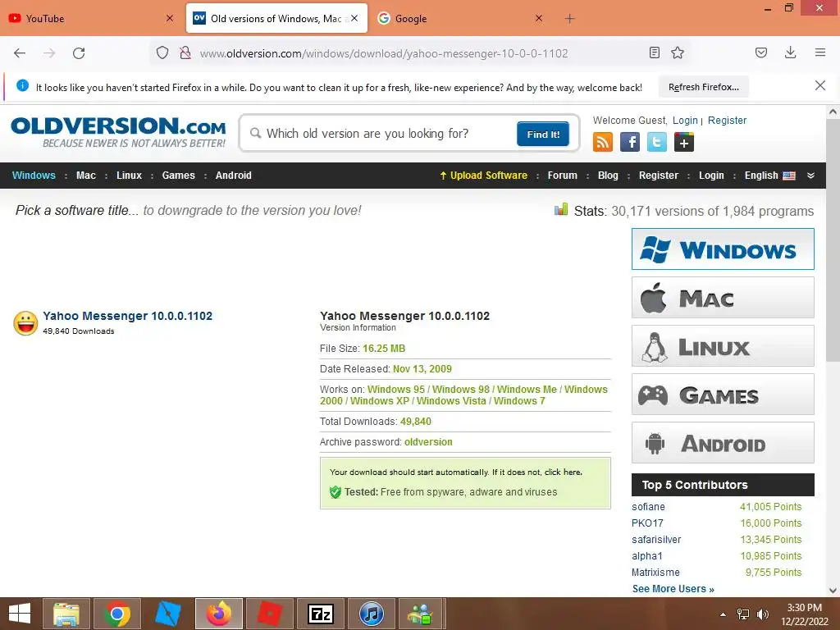This screenshot has width=840, height=630.
Task: Open See More Users link
Action: (673, 589)
